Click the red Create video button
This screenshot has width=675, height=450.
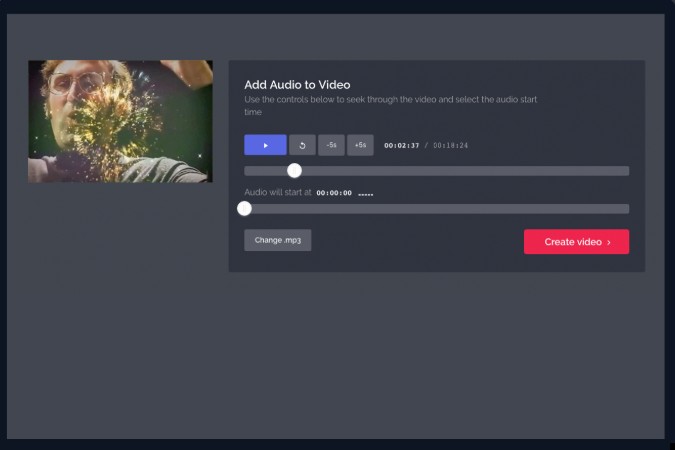point(576,242)
